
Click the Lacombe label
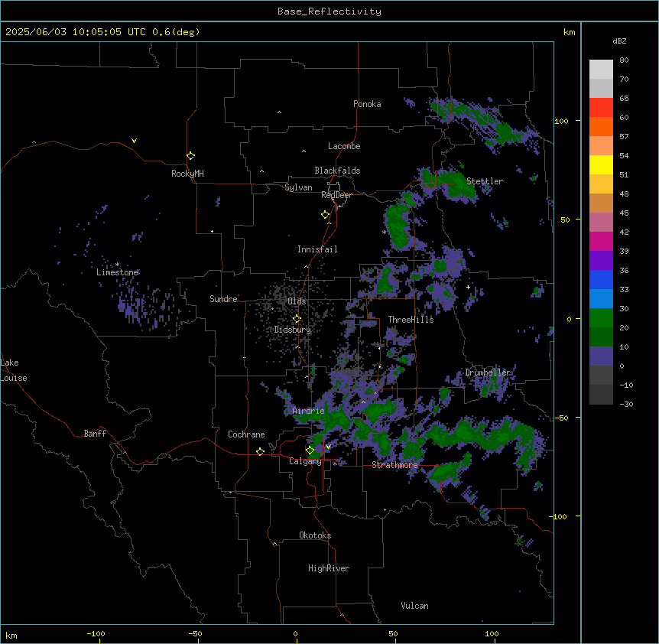pyautogui.click(x=344, y=146)
